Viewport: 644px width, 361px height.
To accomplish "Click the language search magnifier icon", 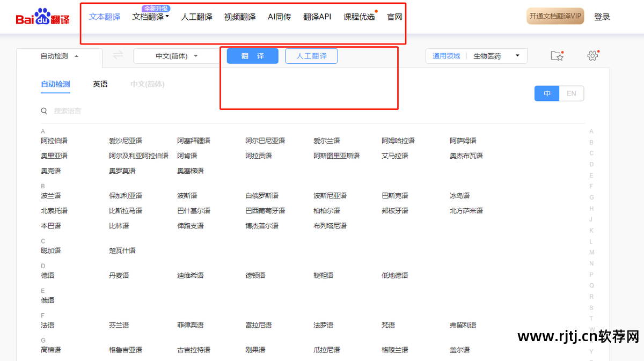I will [x=45, y=111].
